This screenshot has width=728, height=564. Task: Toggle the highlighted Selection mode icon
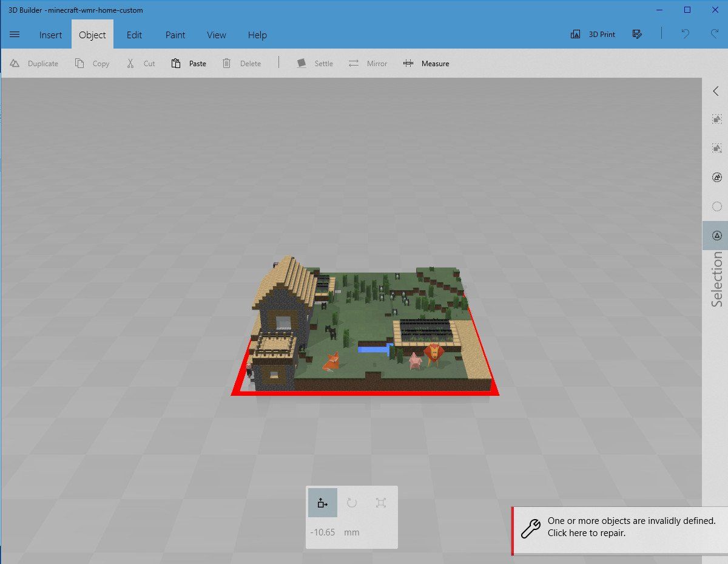[x=716, y=235]
